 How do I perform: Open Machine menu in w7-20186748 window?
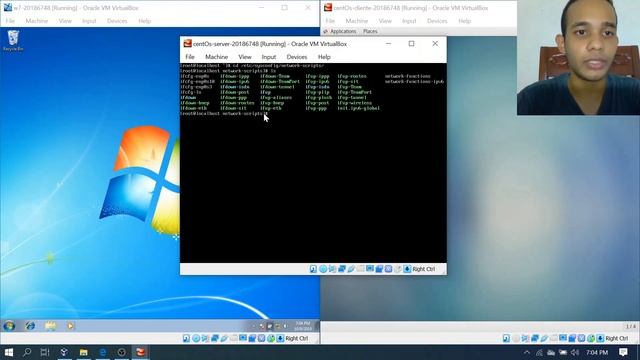point(37,21)
